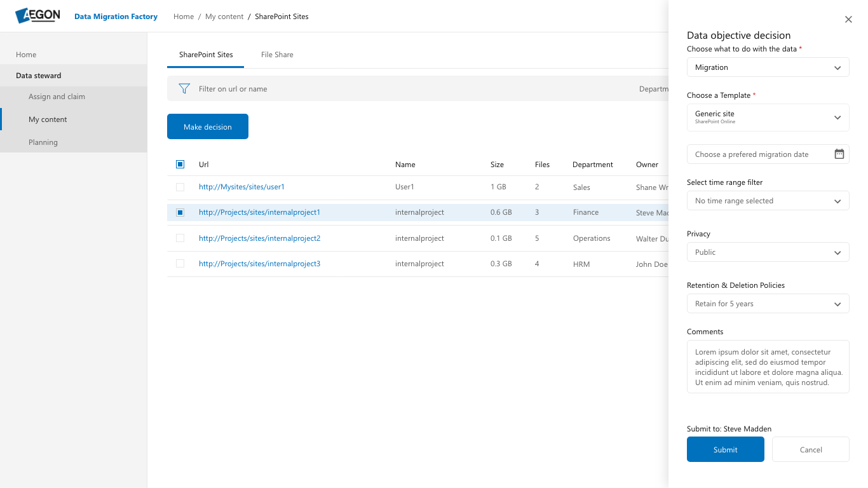Expand the time range filter dropdown
Image resolution: width=868 pixels, height=488 pixels.
tap(768, 201)
